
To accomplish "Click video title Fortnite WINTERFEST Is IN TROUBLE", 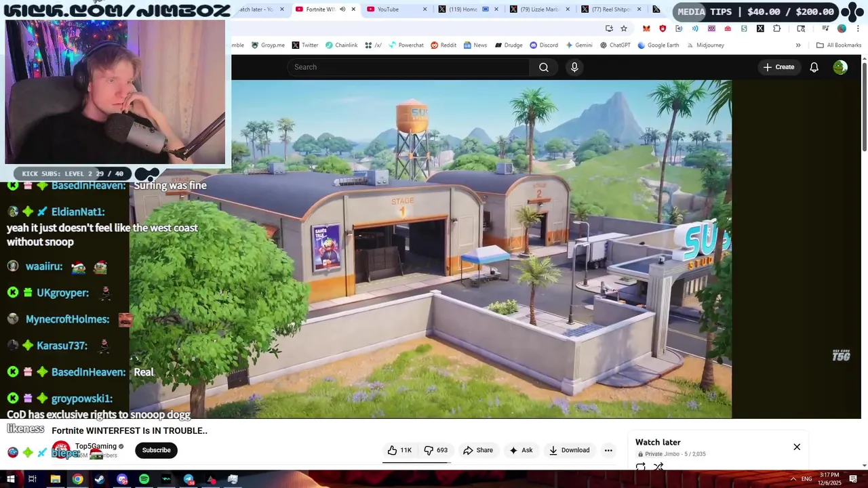I will tap(130, 430).
